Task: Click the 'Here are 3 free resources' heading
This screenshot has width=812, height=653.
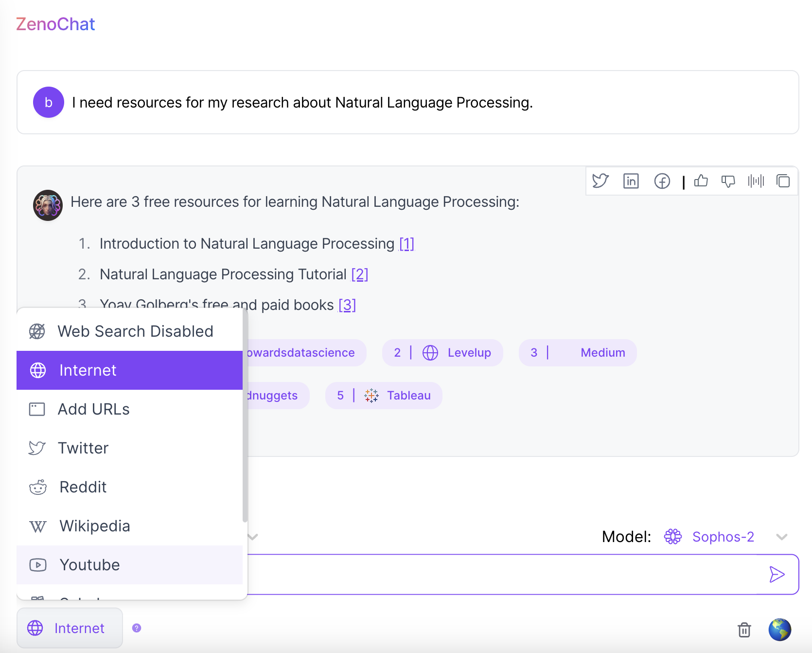Action: (x=295, y=202)
